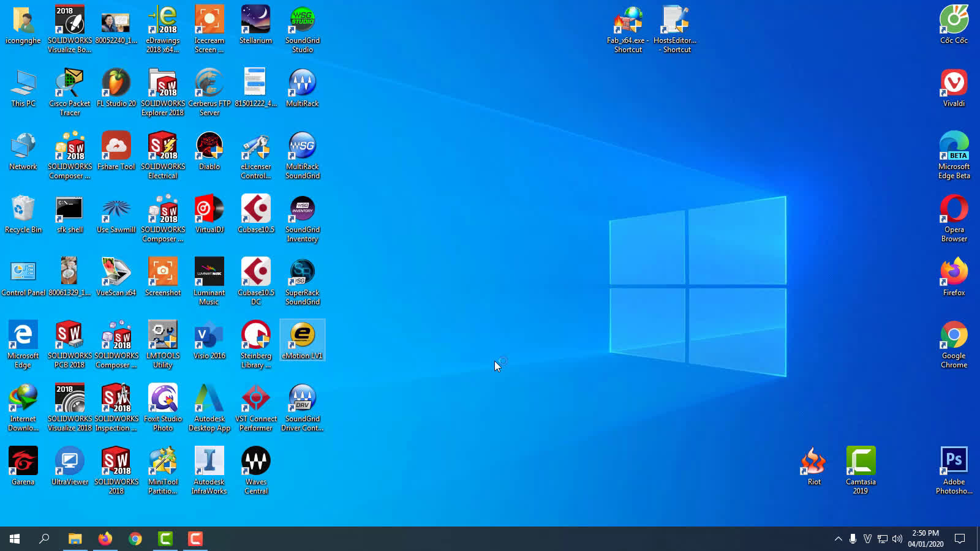Viewport: 980px width, 551px height.
Task: Open taskbar search magnifier
Action: tap(44, 539)
